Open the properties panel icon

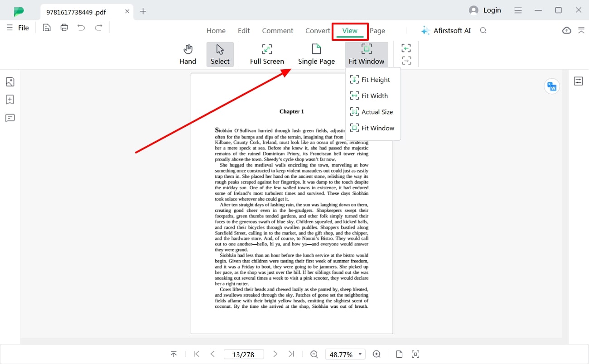tap(579, 81)
